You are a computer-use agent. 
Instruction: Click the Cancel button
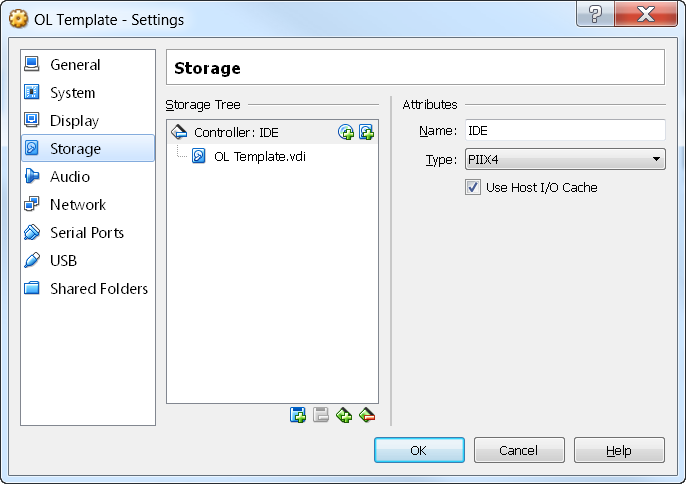pyautogui.click(x=519, y=450)
